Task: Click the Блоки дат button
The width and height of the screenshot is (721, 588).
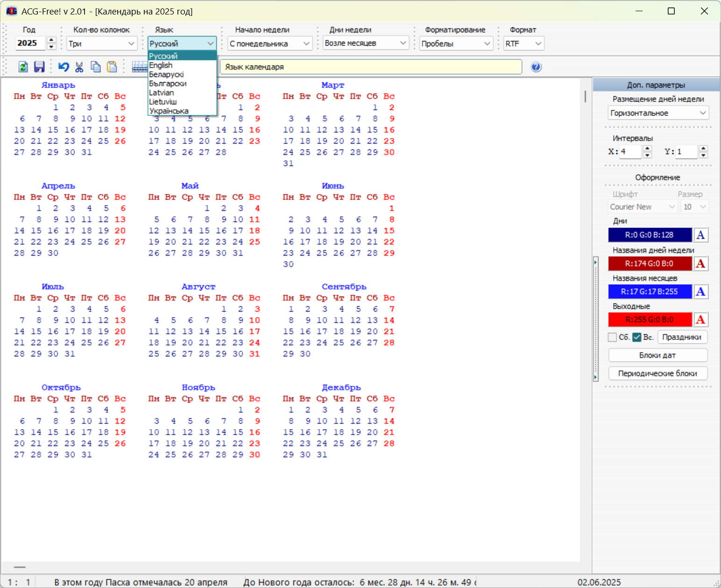Action: [x=657, y=355]
